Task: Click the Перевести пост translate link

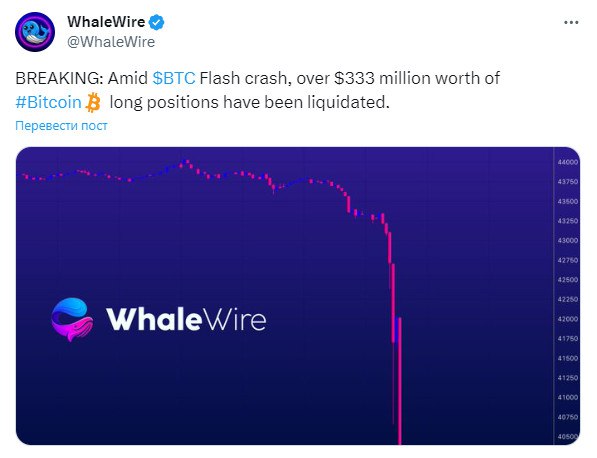Action: tap(61, 126)
